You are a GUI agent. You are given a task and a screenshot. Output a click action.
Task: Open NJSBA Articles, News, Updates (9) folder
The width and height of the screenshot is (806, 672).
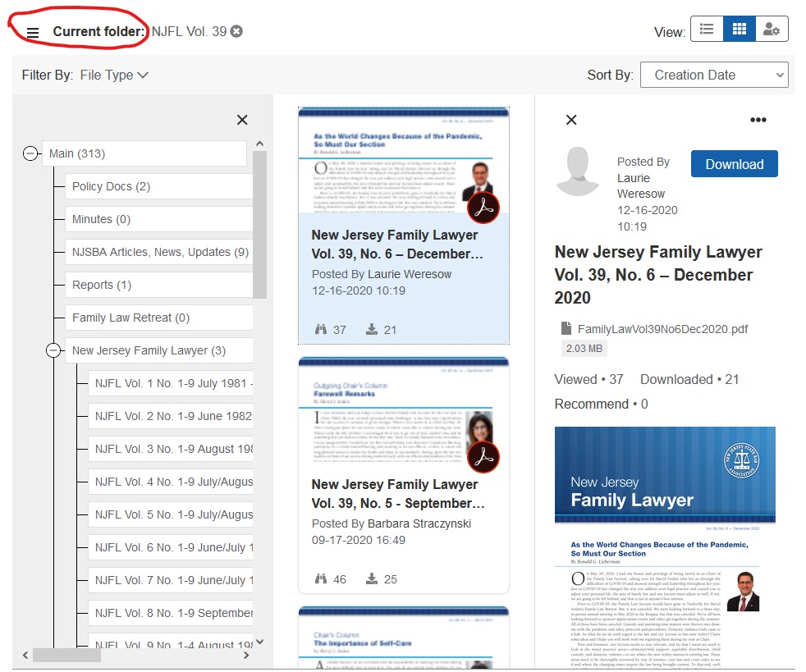pyautogui.click(x=159, y=252)
